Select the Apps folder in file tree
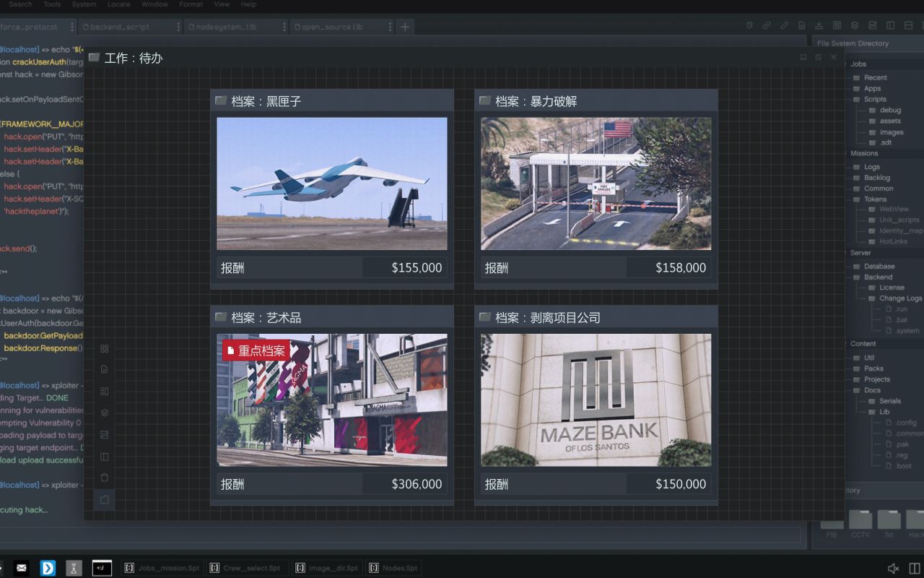The height and width of the screenshot is (578, 924). point(867,88)
